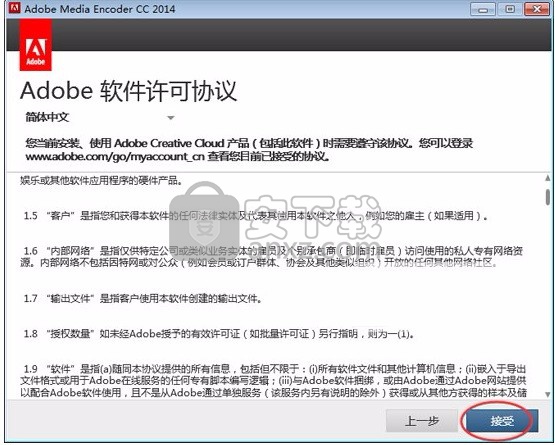
Task: Maximize the installer window
Action: click(510, 9)
